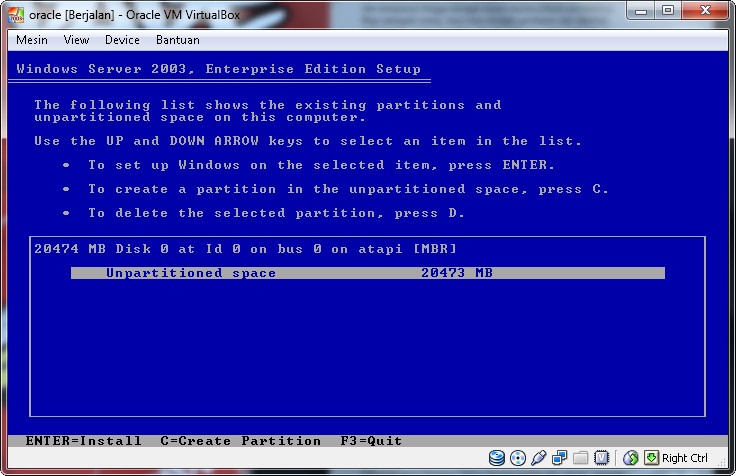Open the View menu
Viewport: 736px width, 476px height.
click(x=77, y=40)
